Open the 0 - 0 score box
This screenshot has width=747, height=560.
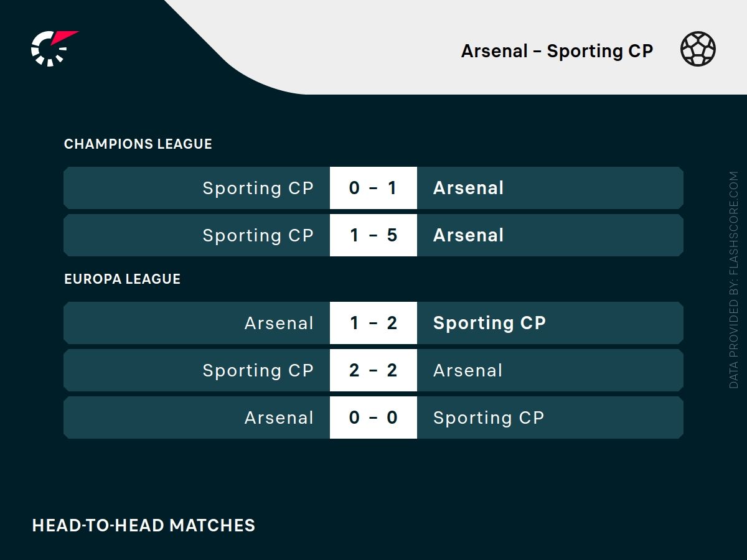click(x=373, y=418)
